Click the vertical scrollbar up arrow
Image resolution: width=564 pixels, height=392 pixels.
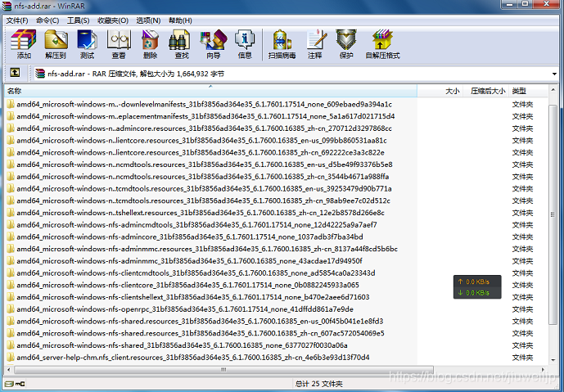tap(553, 89)
